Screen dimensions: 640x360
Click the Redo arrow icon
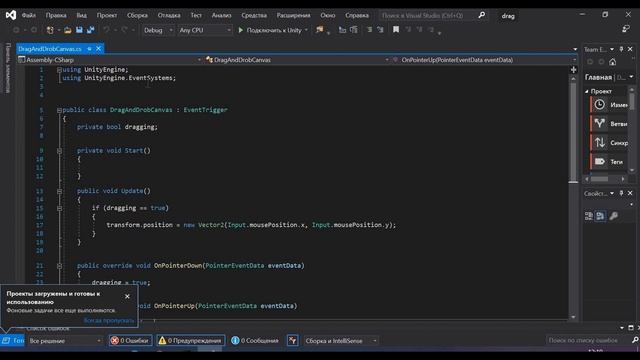124,30
